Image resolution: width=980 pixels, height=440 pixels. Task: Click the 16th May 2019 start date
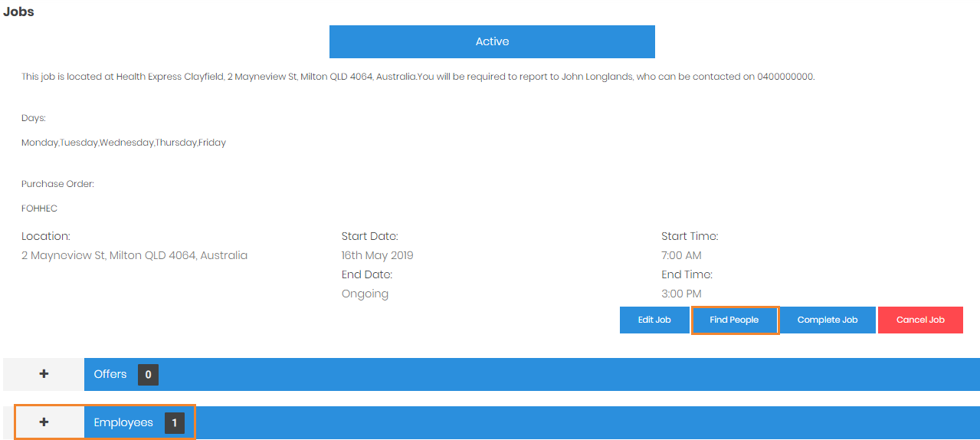(x=377, y=255)
